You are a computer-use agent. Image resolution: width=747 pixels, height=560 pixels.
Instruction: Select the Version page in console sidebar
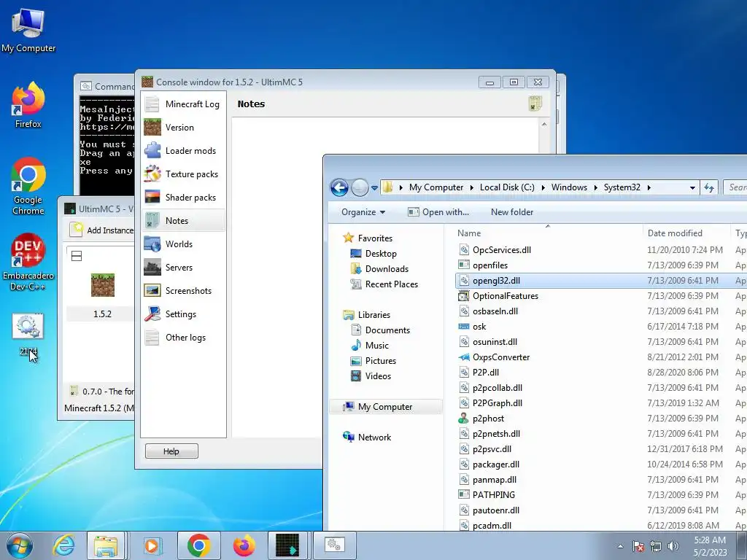(183, 127)
